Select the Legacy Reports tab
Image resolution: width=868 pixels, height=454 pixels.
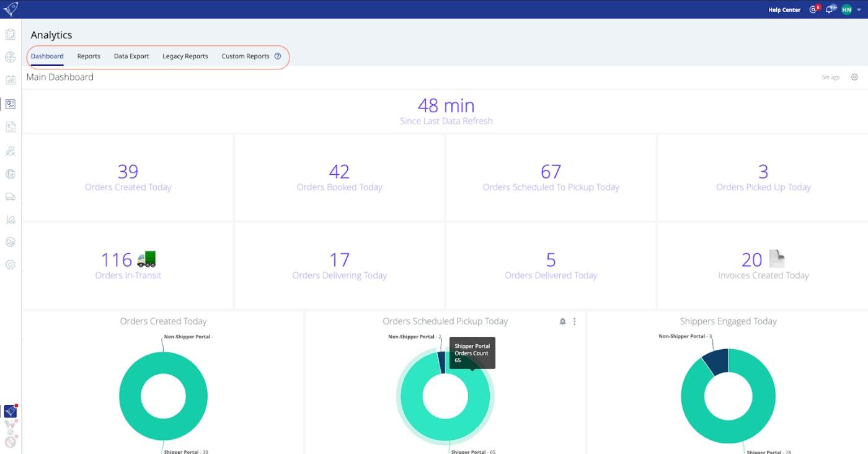(x=185, y=56)
